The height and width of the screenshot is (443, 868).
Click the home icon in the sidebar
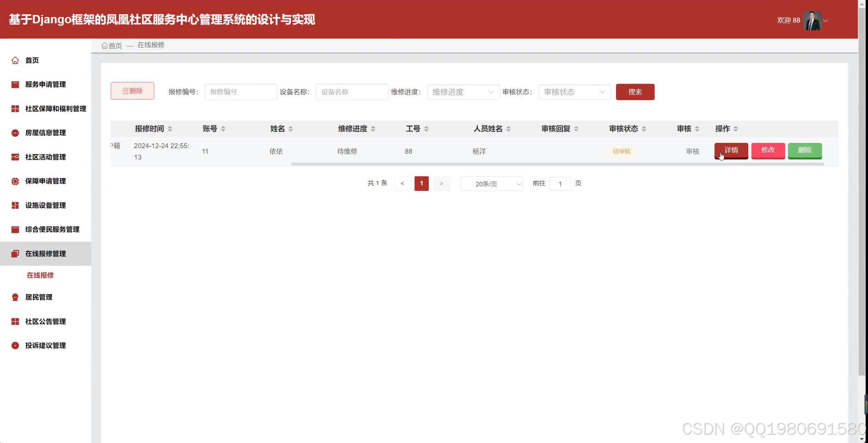tap(15, 61)
